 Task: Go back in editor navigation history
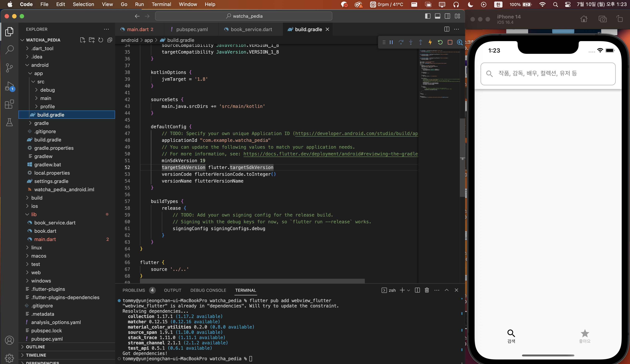[137, 16]
